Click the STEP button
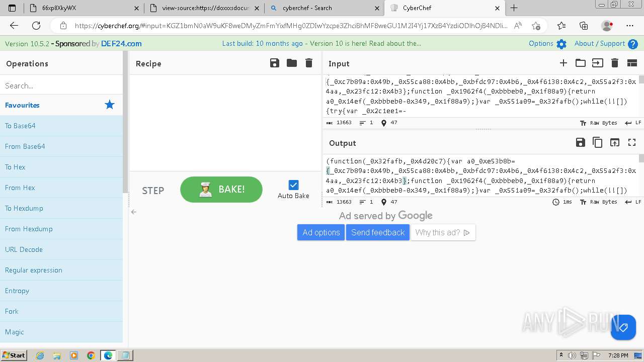Screen dimensions: 644x362 [x=153, y=191]
